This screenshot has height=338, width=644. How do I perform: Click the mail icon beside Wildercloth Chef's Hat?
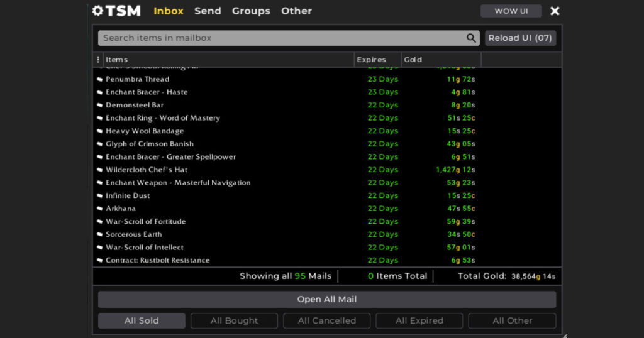[x=99, y=170]
